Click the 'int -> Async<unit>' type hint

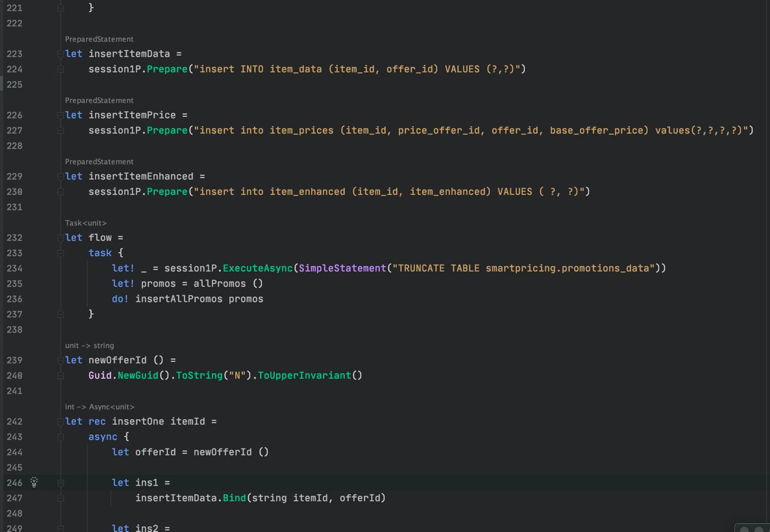(x=99, y=407)
